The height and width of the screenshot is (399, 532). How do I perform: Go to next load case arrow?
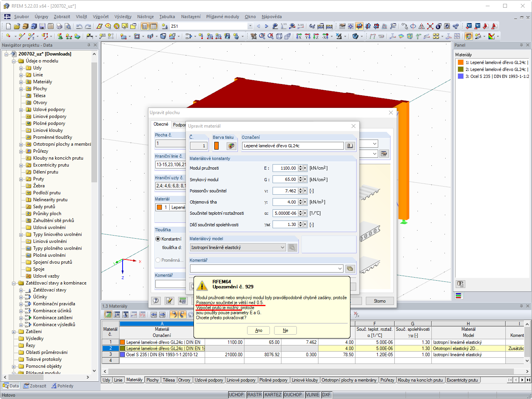(x=266, y=26)
